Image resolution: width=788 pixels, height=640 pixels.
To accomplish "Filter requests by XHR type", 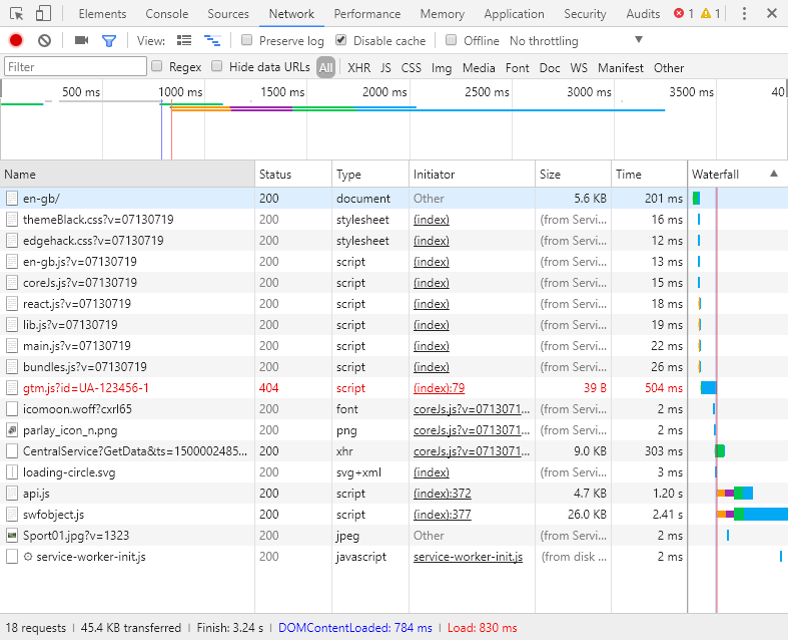I will tap(358, 68).
